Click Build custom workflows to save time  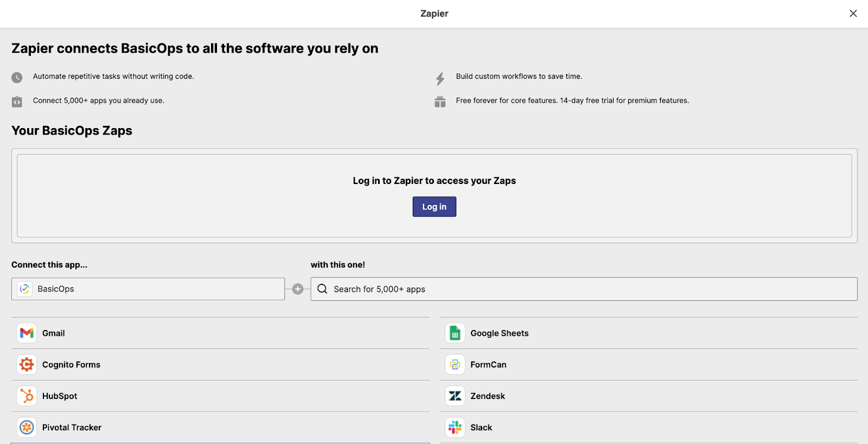pos(519,77)
